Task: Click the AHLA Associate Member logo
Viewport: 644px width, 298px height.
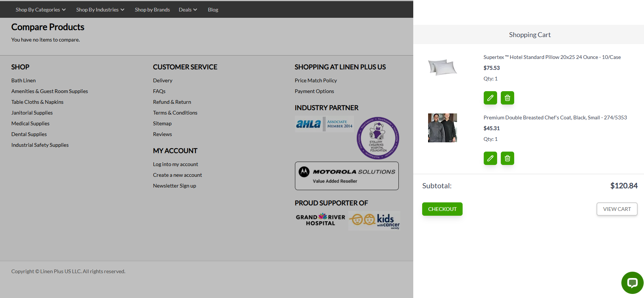Action: click(324, 124)
